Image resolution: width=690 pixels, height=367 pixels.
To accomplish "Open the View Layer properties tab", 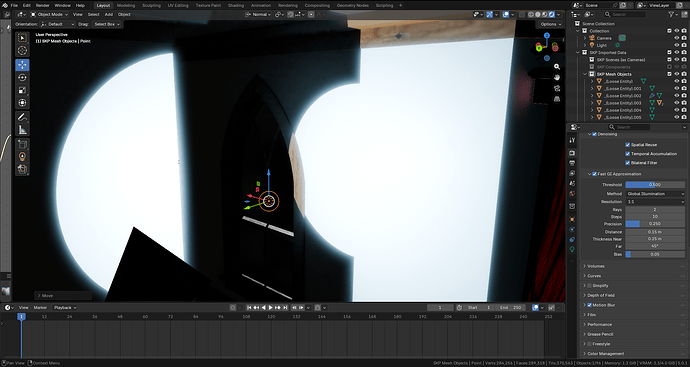I will coord(572,173).
